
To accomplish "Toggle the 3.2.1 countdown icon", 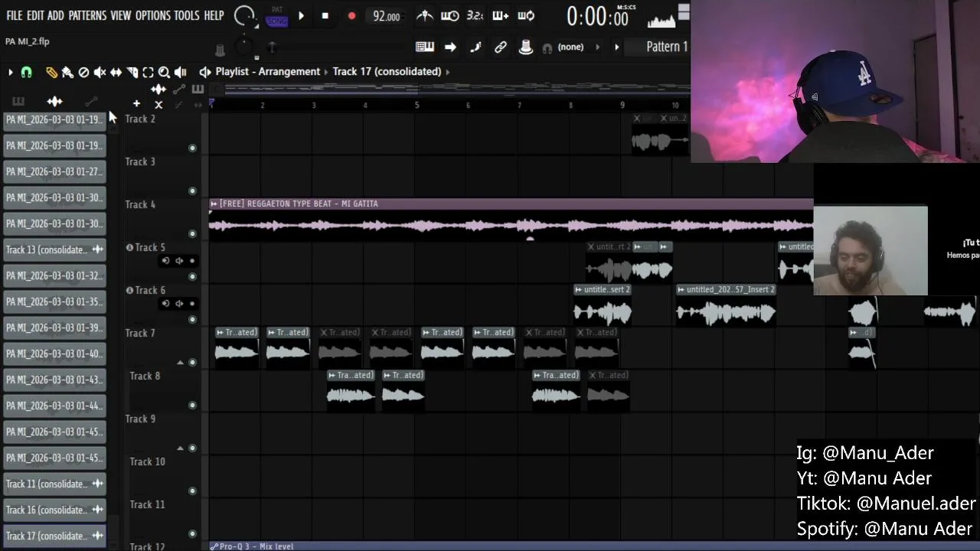I will 475,16.
